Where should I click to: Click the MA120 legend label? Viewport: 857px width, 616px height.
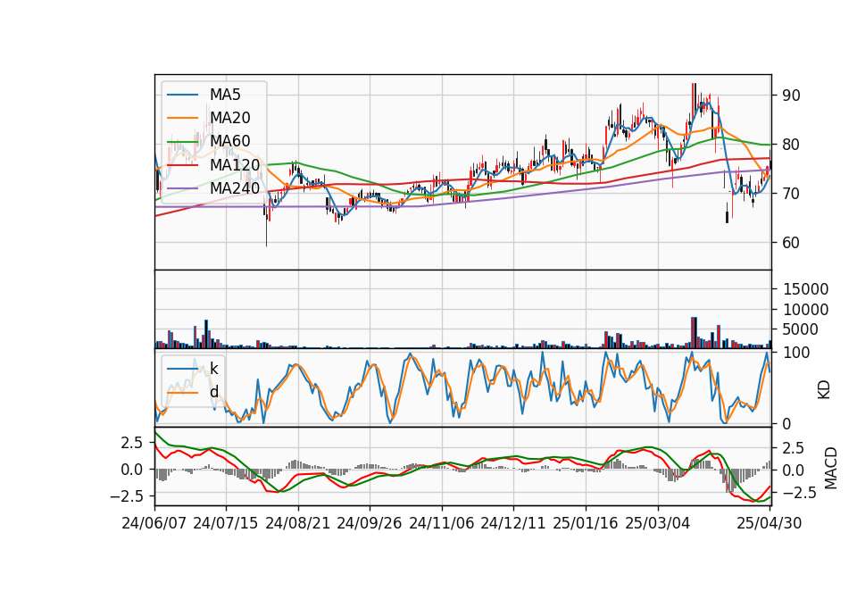[235, 164]
